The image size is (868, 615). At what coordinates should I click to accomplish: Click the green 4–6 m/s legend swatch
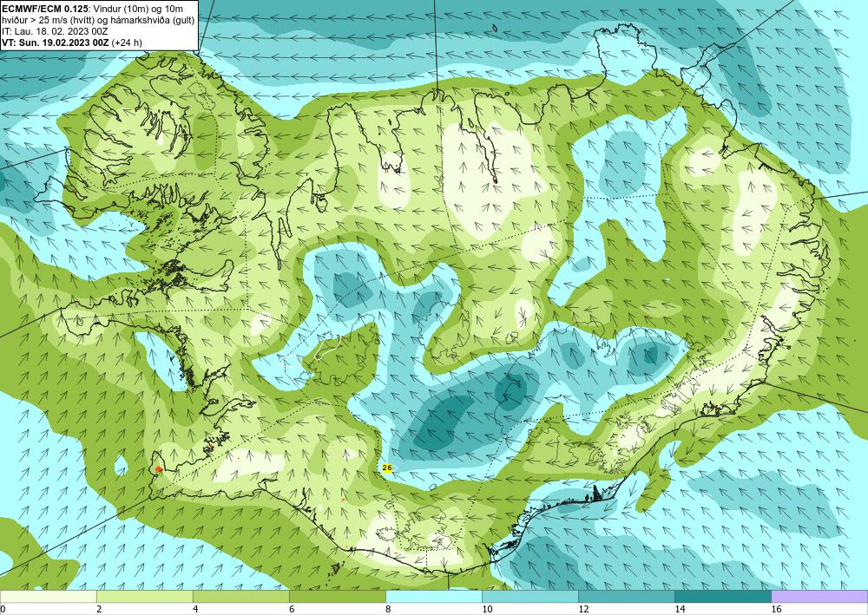pos(240,596)
